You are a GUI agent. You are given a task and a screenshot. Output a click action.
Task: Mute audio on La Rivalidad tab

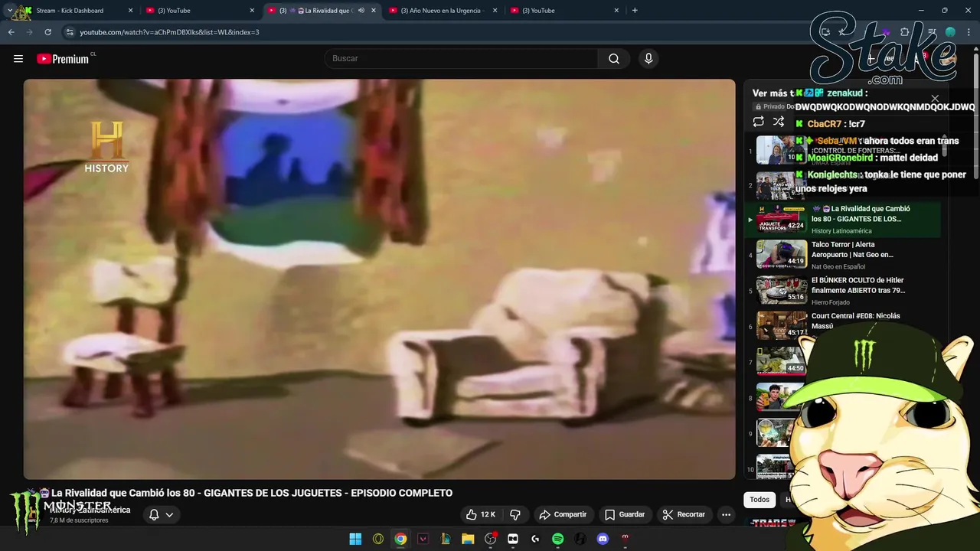click(361, 11)
